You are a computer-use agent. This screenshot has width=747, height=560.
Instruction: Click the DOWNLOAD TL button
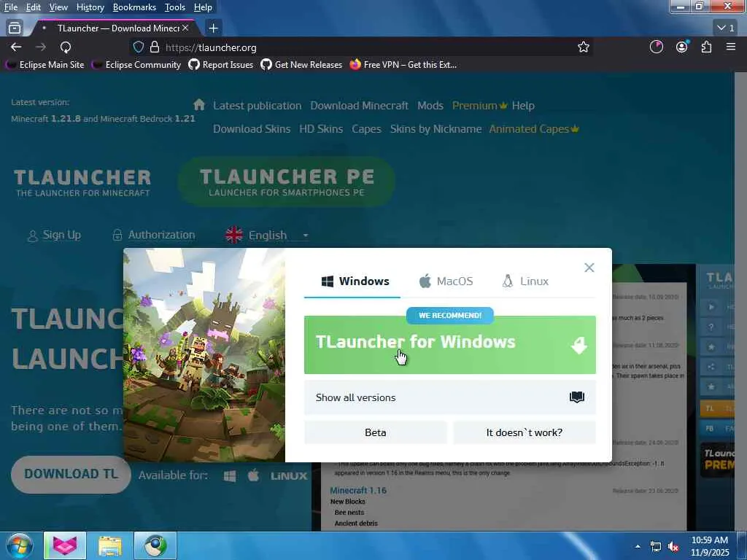pyautogui.click(x=71, y=474)
